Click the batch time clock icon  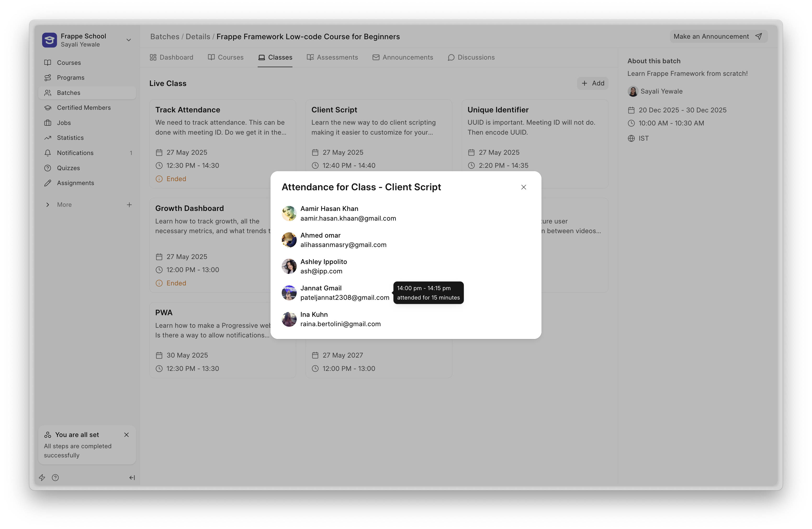coord(631,123)
